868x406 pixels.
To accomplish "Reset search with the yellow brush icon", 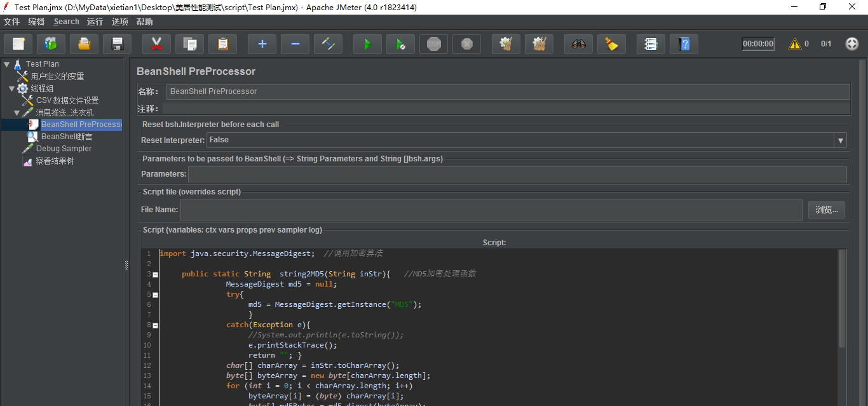I will click(611, 44).
